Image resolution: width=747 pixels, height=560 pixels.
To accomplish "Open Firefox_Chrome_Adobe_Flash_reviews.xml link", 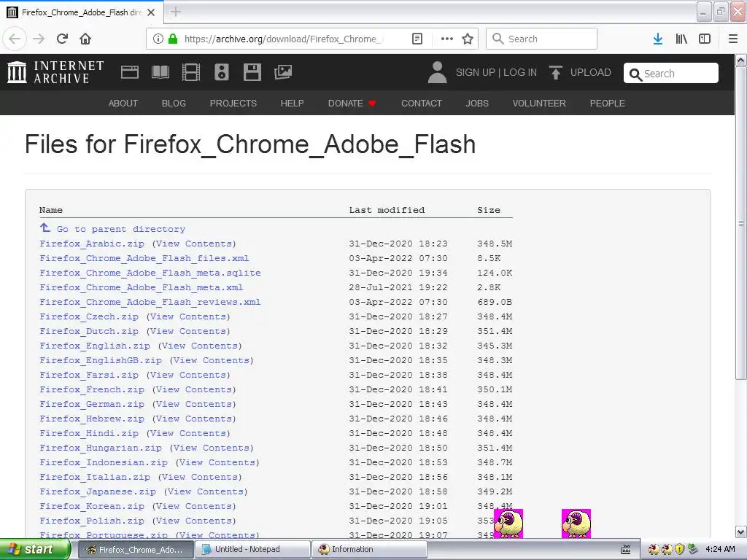I will point(150,302).
